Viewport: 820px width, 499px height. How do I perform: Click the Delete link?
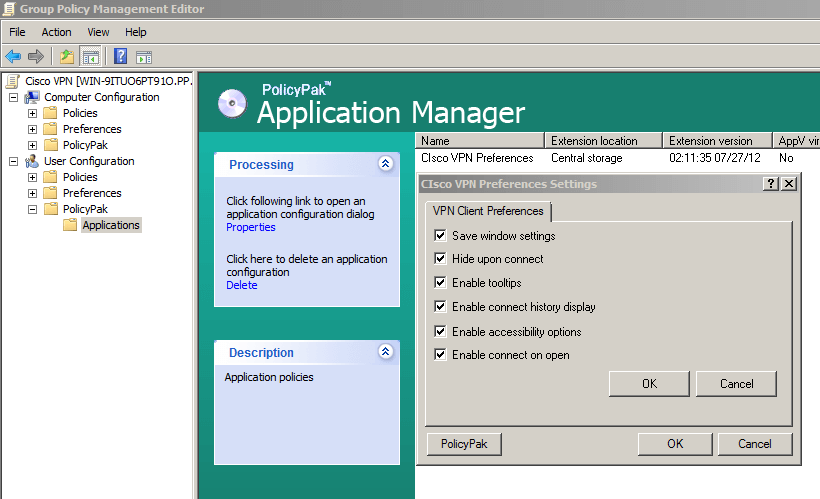[x=242, y=285]
